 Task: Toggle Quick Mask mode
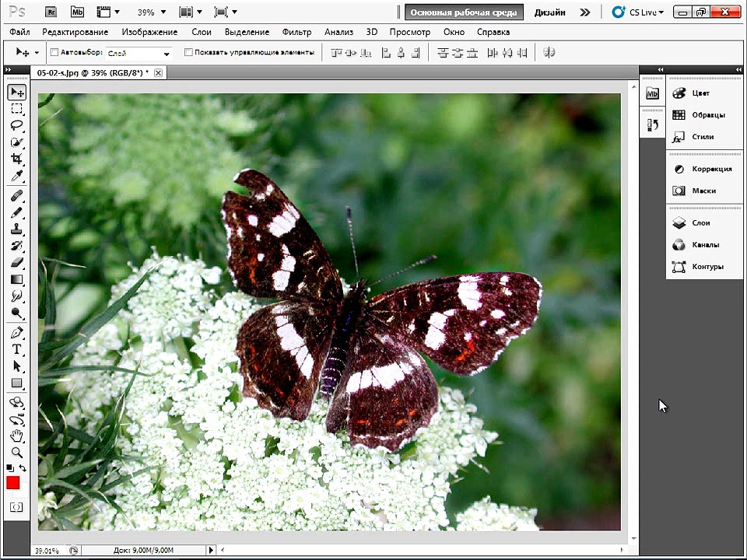pos(16,507)
